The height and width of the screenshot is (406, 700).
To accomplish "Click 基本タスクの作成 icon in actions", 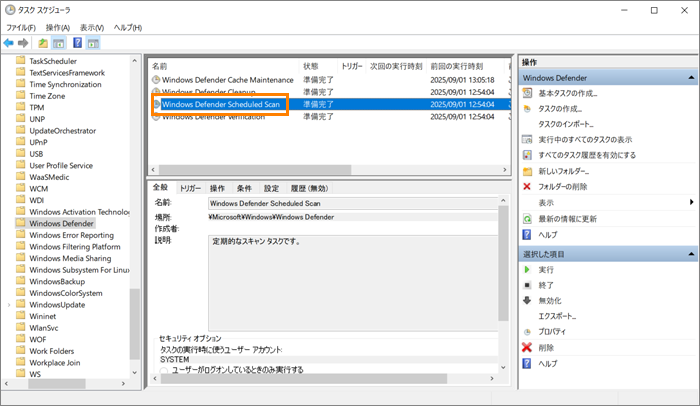I will (x=527, y=93).
